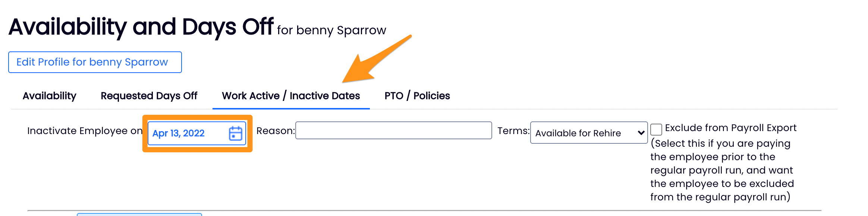868x216 pixels.
Task: Select Work Active / Inactive Dates tab
Action: (x=291, y=96)
